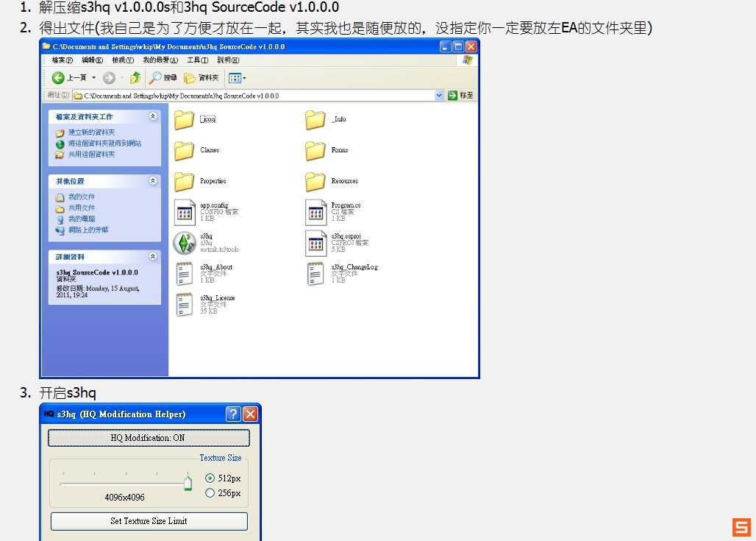
Task: Open the s3hq application file icon
Action: click(x=184, y=243)
